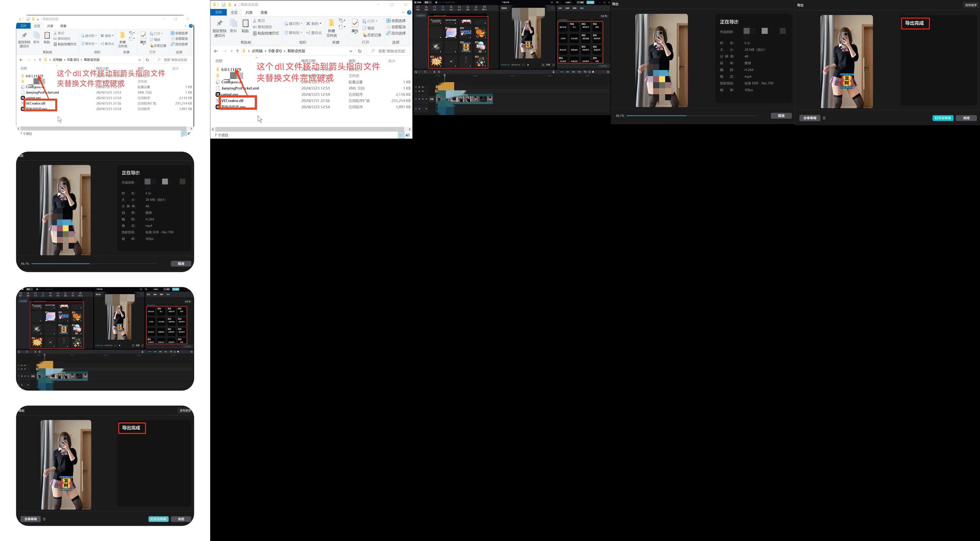Open the stickers tool in larger editor toolbar

click(443, 7)
